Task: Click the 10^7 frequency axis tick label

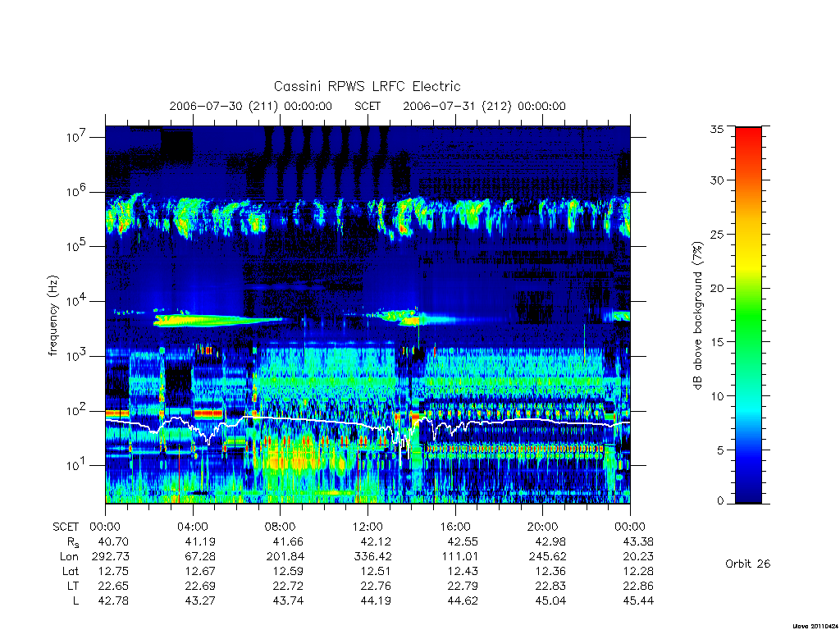Action: point(76,136)
